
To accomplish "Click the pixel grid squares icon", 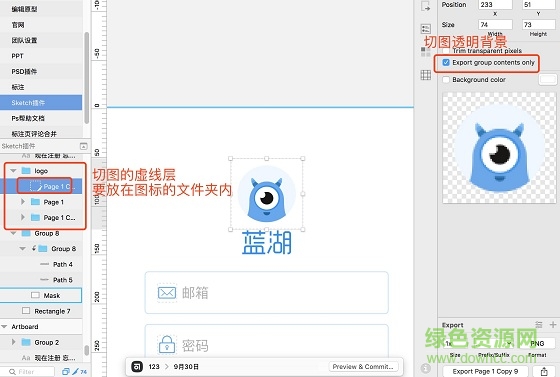I will [x=425, y=52].
